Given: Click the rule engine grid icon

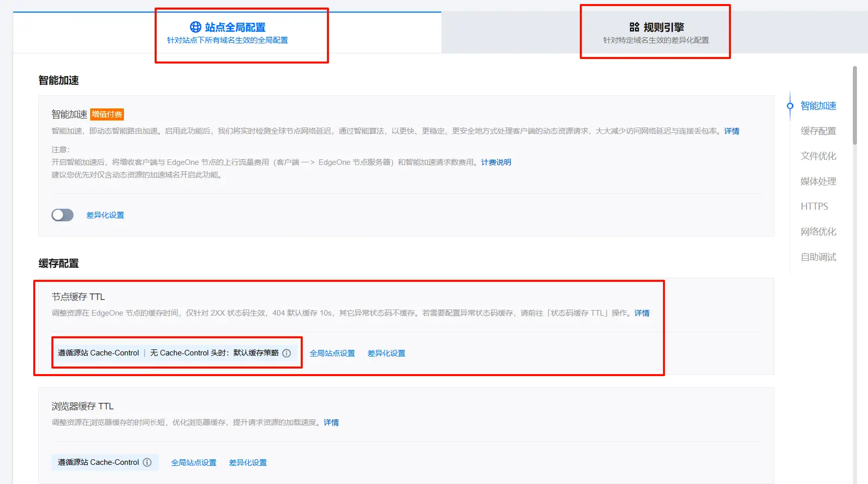Looking at the screenshot, I should pos(634,27).
